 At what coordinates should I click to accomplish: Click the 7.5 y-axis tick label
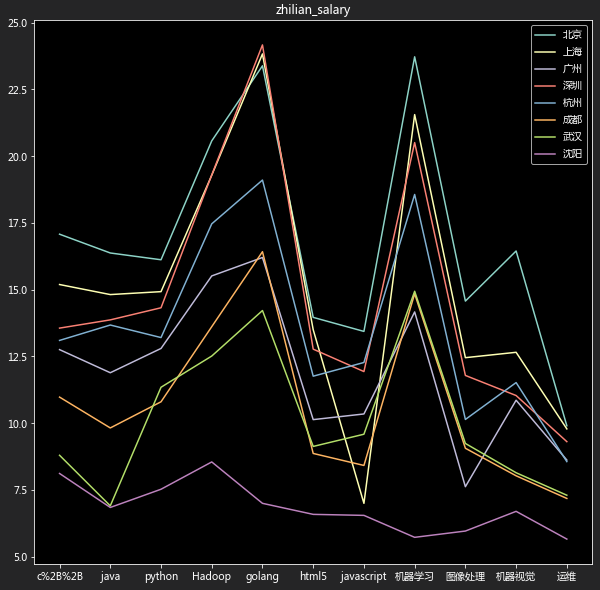20,491
